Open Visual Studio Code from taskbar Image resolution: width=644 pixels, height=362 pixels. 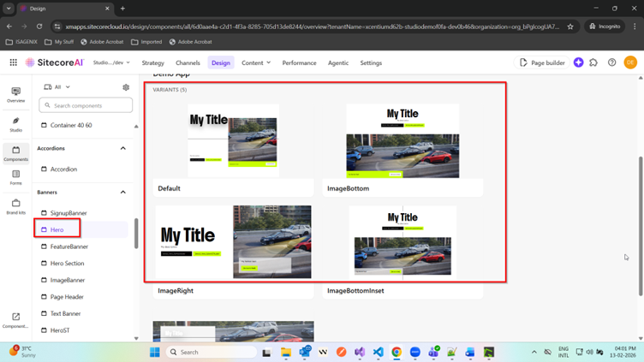point(379,352)
